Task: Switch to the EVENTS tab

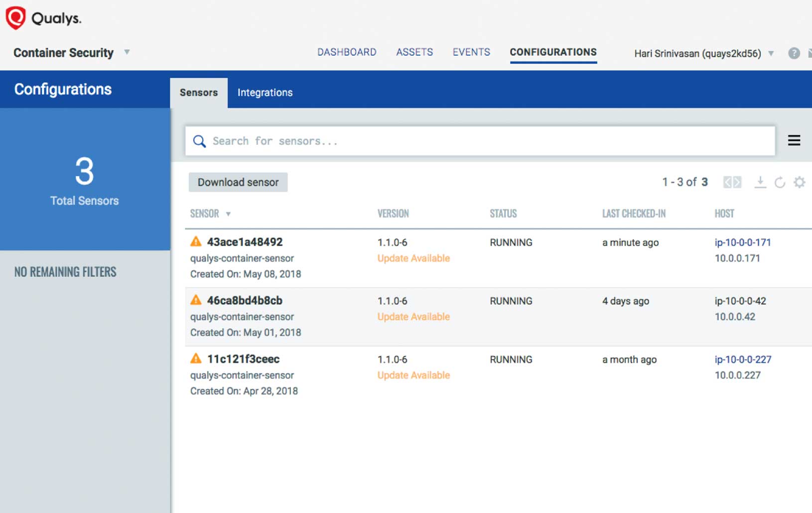Action: click(471, 52)
